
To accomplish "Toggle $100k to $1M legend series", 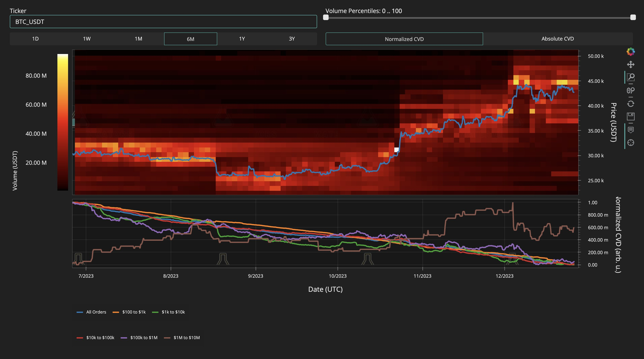I will coord(139,337).
